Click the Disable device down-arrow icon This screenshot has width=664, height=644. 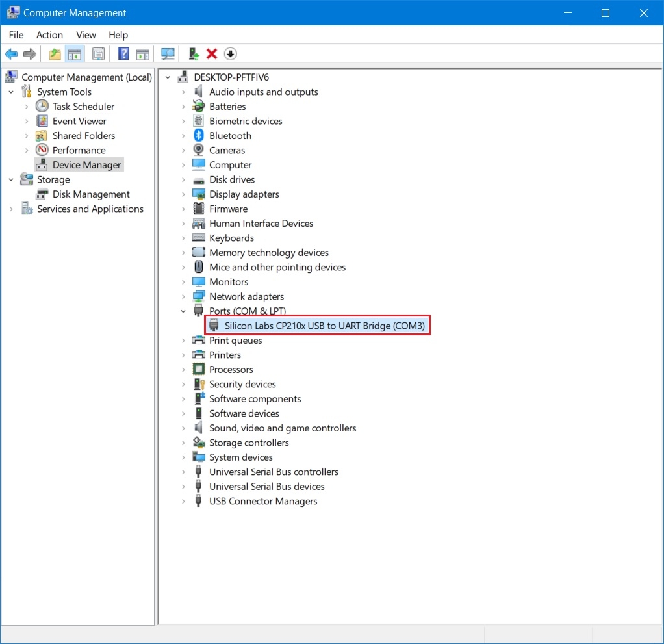point(230,54)
